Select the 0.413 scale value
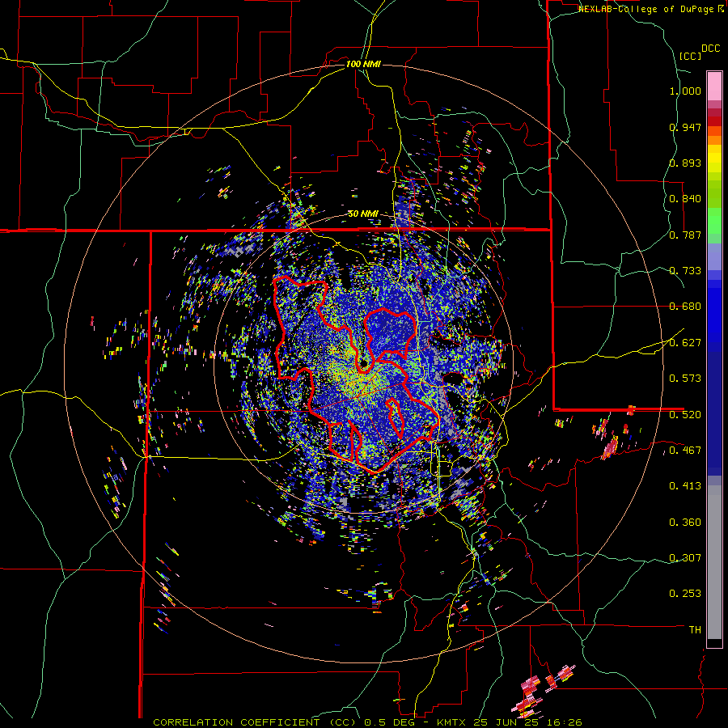 point(685,486)
